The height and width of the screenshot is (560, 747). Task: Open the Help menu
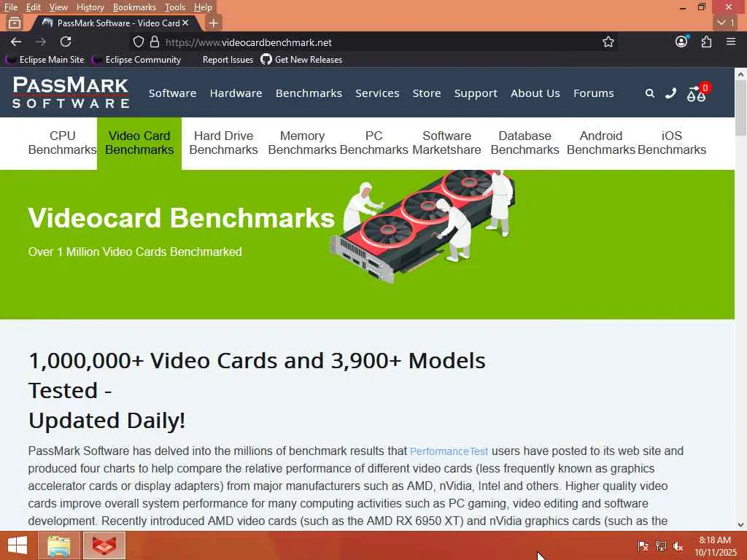[203, 7]
